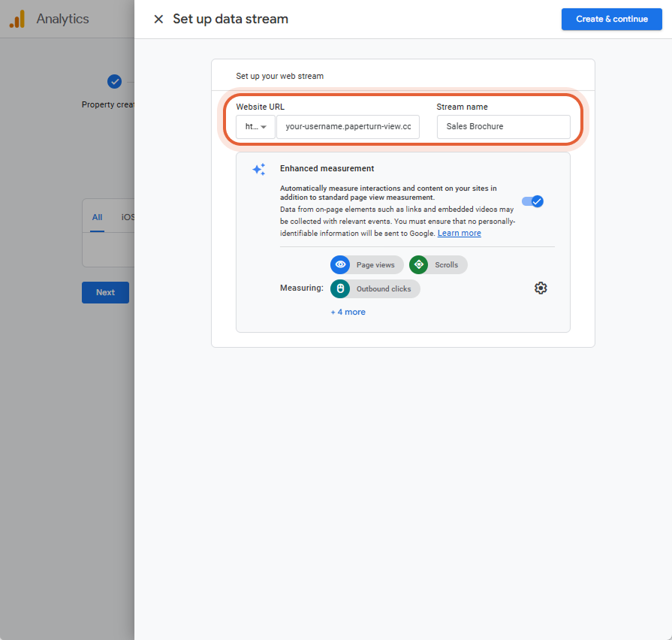
Task: Open the Learn more link
Action: click(459, 233)
